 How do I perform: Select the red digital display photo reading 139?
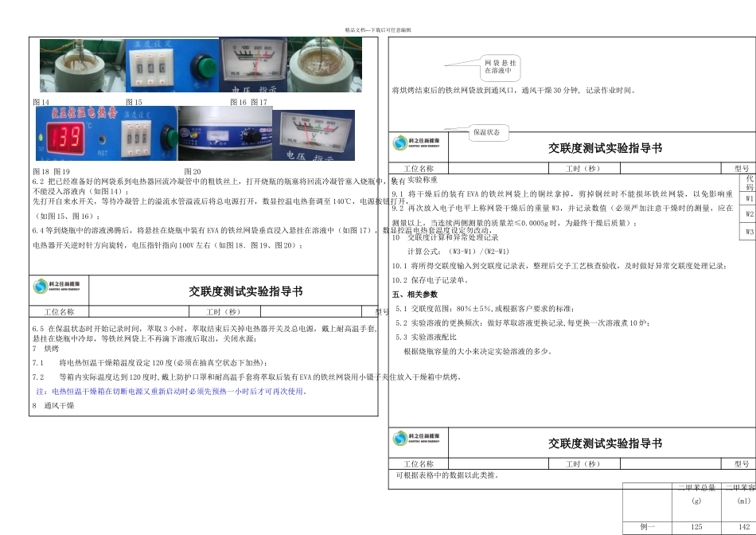[107, 134]
